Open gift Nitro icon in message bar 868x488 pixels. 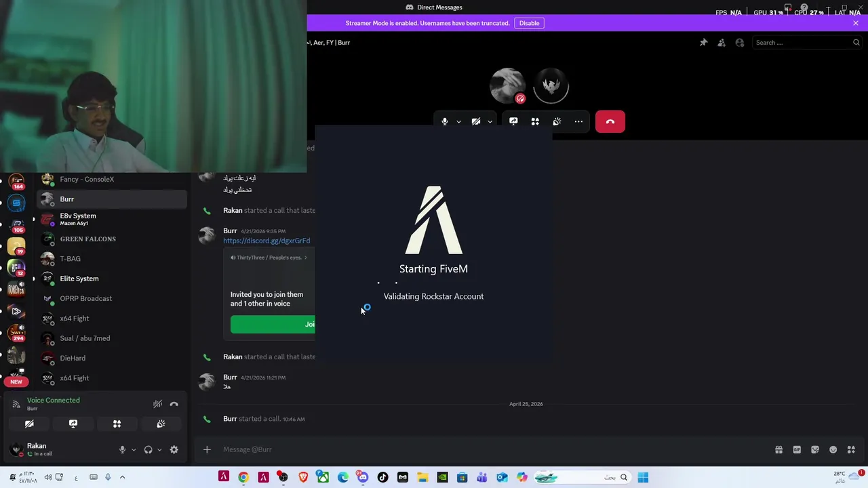779,449
